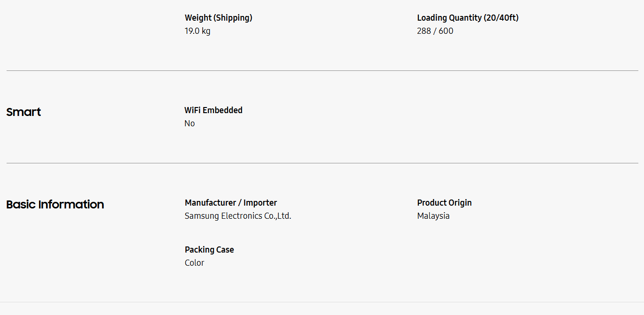Click the bottom divider below Packing Case
The height and width of the screenshot is (315, 644).
click(322, 302)
